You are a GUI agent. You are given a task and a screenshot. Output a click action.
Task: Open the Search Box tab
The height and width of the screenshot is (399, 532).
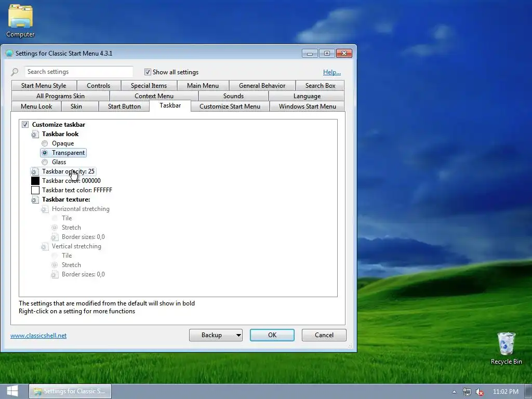(320, 86)
